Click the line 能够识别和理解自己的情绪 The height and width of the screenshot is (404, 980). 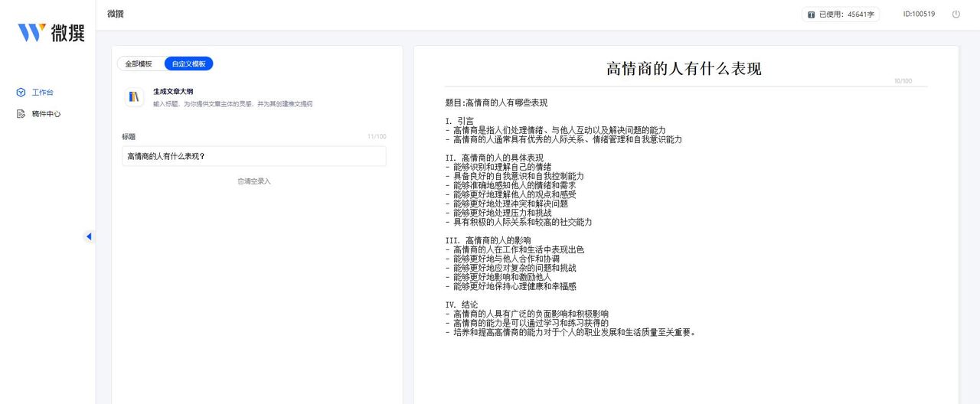point(498,167)
